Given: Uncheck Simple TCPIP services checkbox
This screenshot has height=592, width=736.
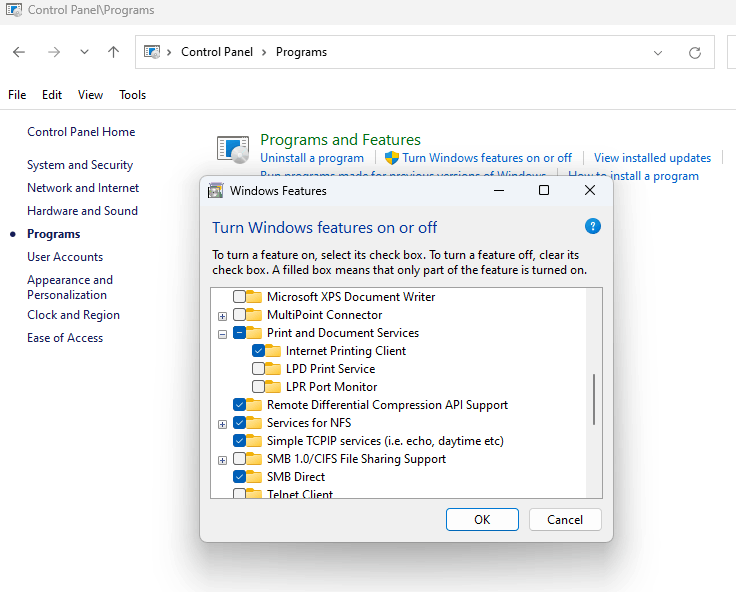Looking at the screenshot, I should (x=239, y=441).
